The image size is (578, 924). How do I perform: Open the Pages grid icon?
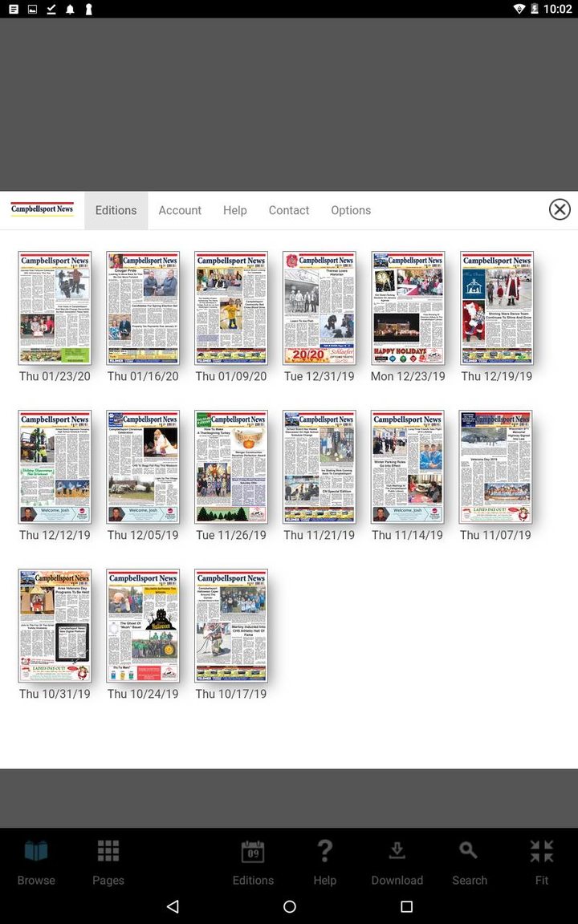(108, 852)
